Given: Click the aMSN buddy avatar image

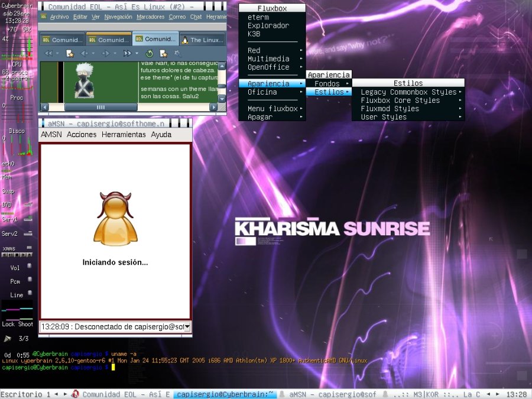Looking at the screenshot, I should [115, 218].
